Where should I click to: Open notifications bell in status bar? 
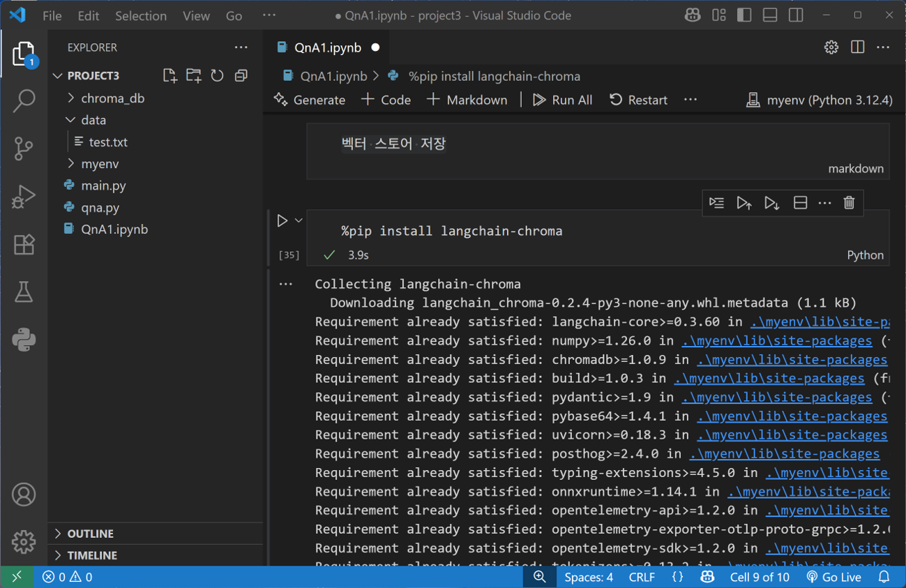pos(884,577)
